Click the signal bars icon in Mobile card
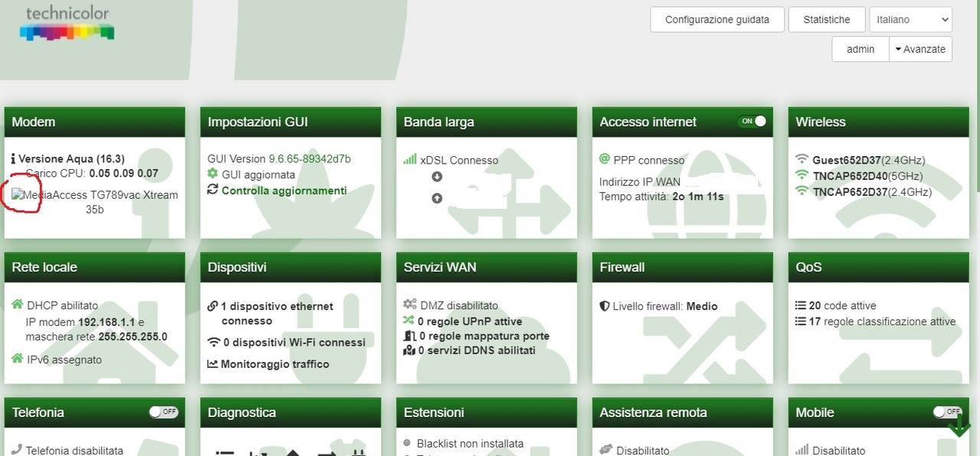 (x=802, y=450)
